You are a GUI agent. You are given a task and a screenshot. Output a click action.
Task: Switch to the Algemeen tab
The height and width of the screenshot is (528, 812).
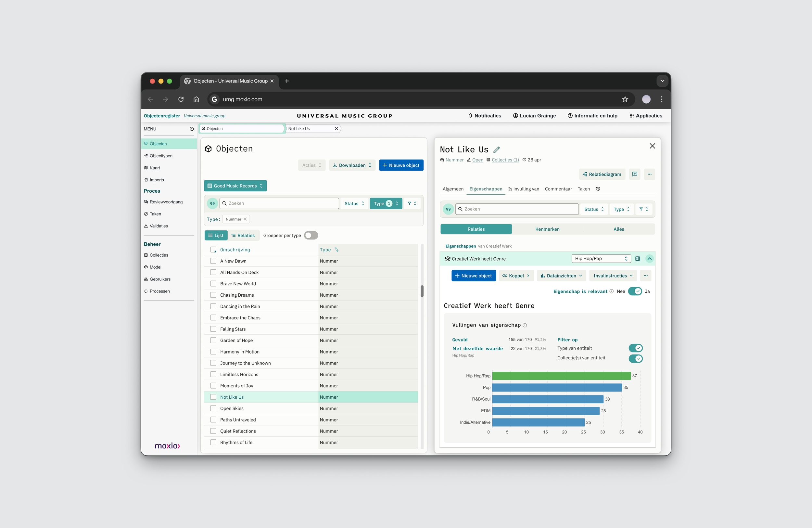(453, 189)
